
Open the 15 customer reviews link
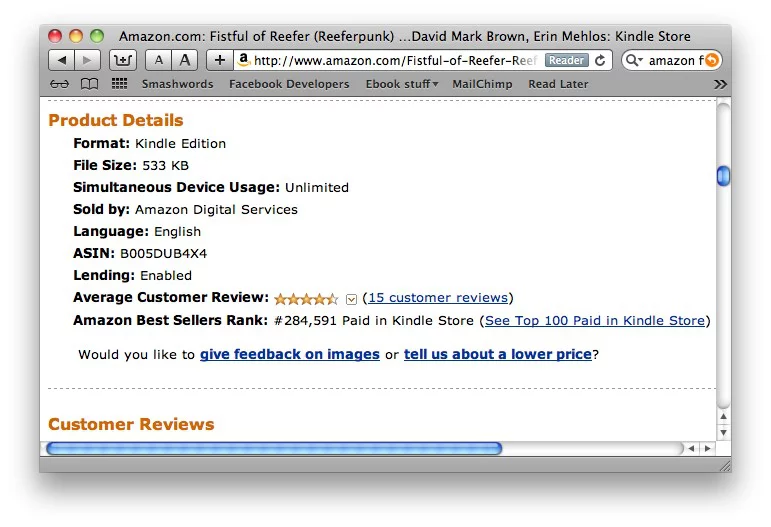[x=438, y=298]
